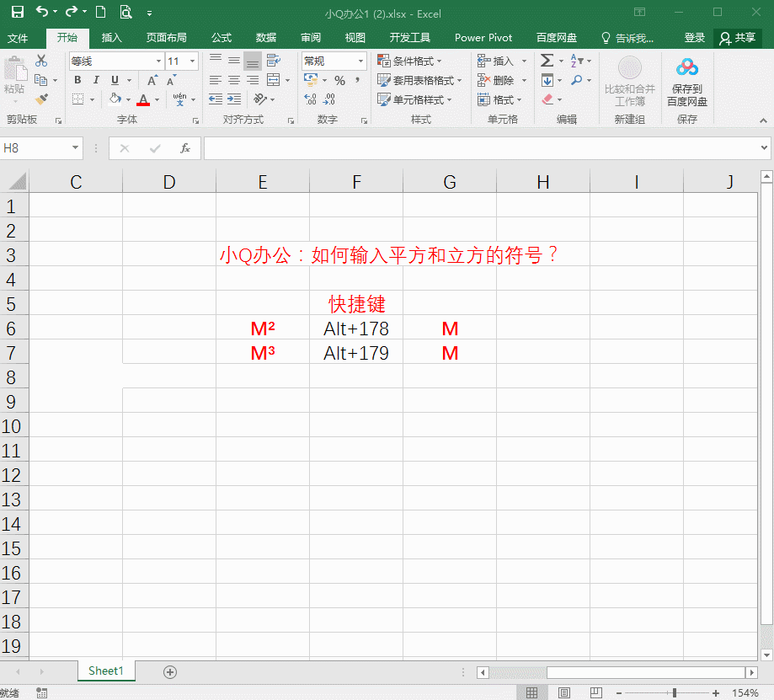Image resolution: width=774 pixels, height=700 pixels.
Task: Save the workbook with the floppy disk icon
Action: 18,12
